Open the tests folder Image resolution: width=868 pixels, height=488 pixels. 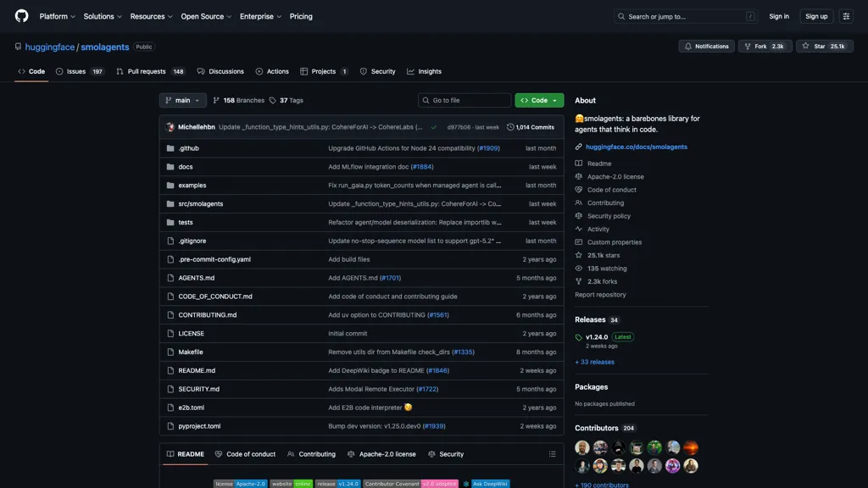tap(186, 223)
